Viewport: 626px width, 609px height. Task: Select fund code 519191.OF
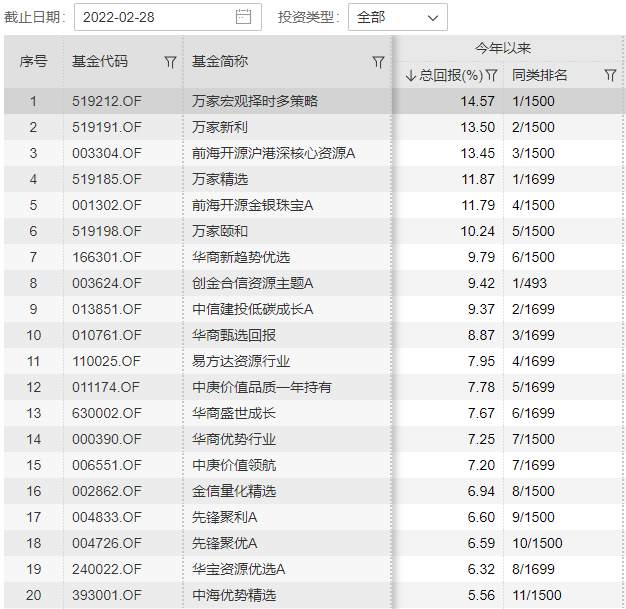pos(107,127)
